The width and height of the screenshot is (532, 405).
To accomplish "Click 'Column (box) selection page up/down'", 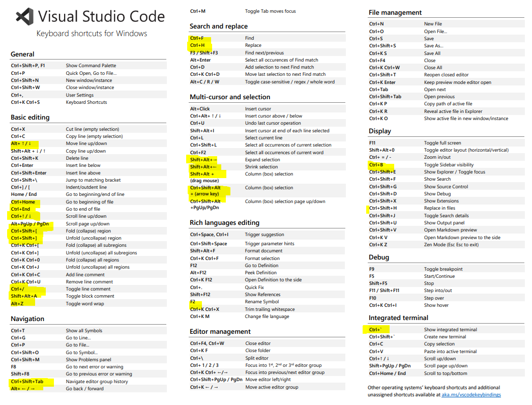I will [x=285, y=201].
